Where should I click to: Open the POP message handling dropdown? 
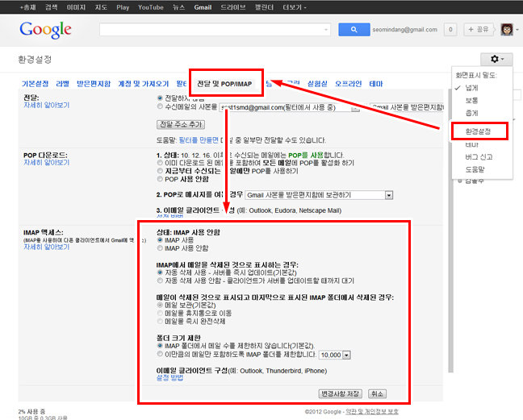[x=319, y=195]
